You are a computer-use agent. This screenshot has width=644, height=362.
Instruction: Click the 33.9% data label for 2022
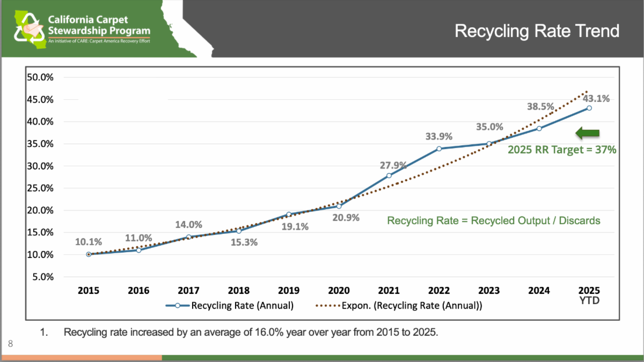pyautogui.click(x=440, y=136)
